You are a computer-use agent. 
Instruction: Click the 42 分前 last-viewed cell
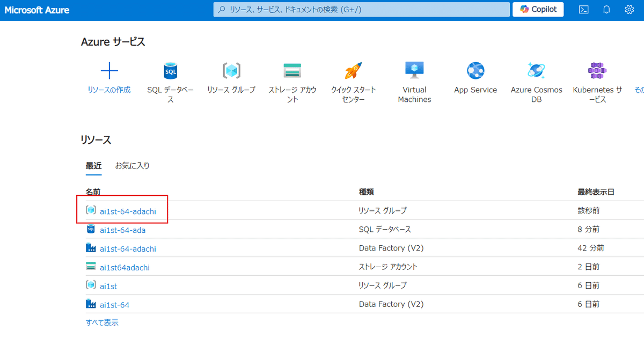point(591,248)
